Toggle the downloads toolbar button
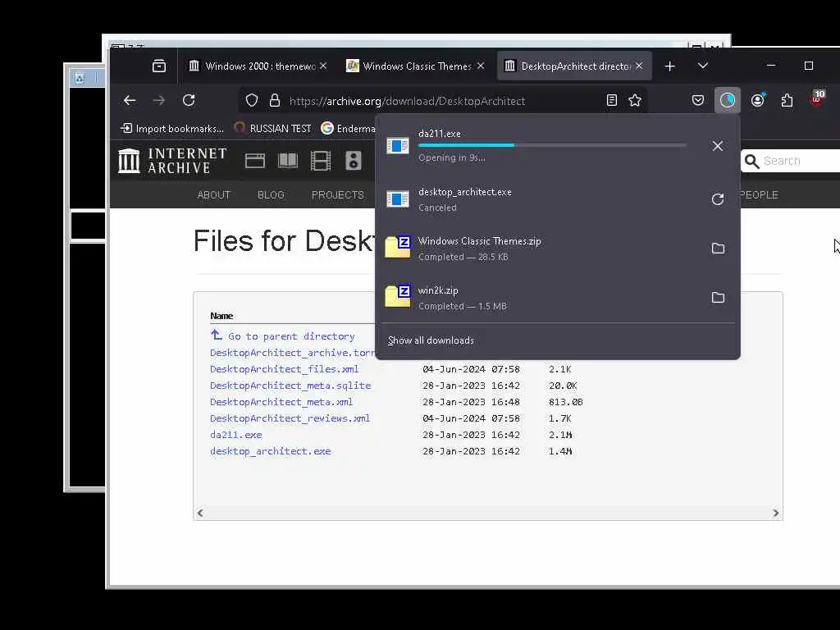840x630 pixels. coord(727,100)
